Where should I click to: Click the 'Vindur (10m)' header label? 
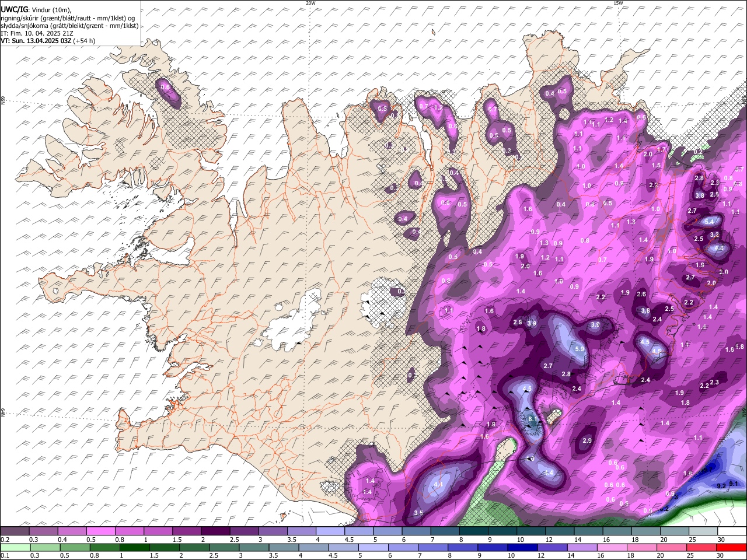51,10
